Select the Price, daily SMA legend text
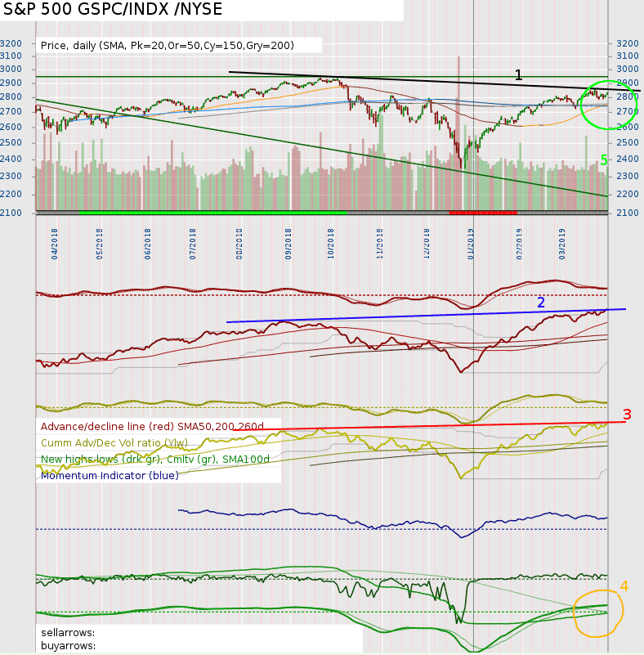The height and width of the screenshot is (655, 644). [168, 45]
